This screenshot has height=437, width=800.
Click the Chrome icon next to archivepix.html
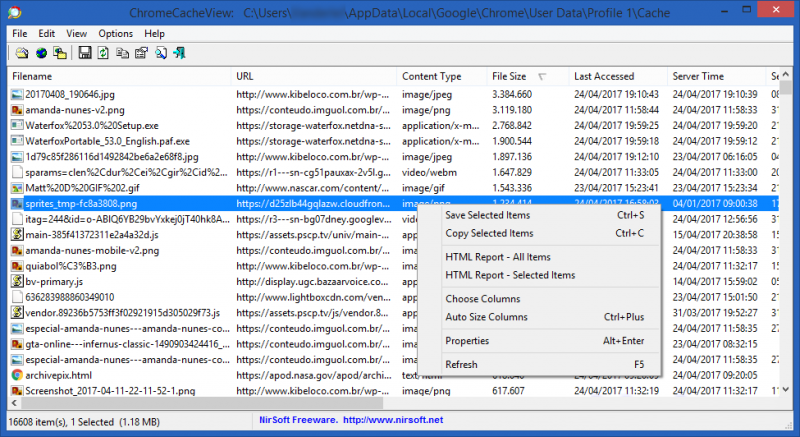click(x=17, y=375)
